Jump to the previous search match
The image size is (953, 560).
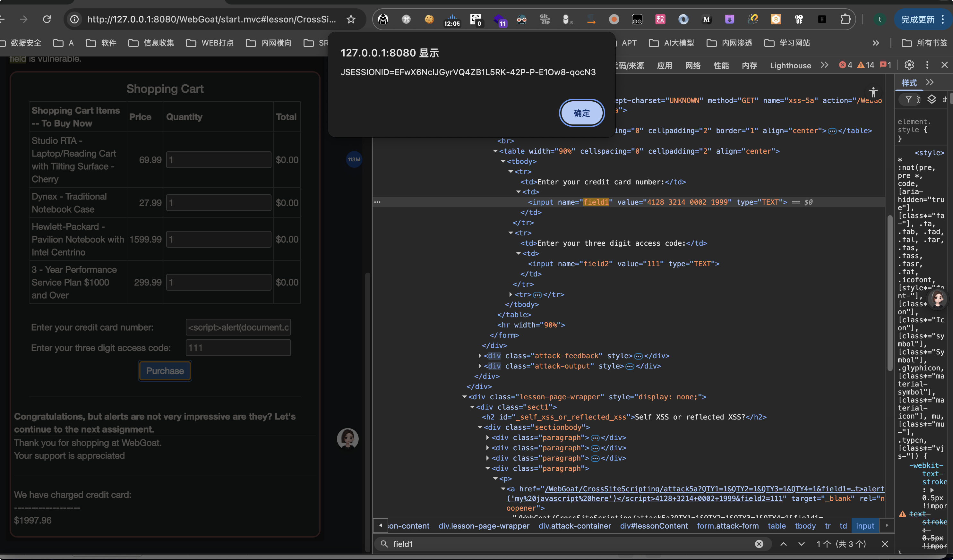pyautogui.click(x=784, y=544)
